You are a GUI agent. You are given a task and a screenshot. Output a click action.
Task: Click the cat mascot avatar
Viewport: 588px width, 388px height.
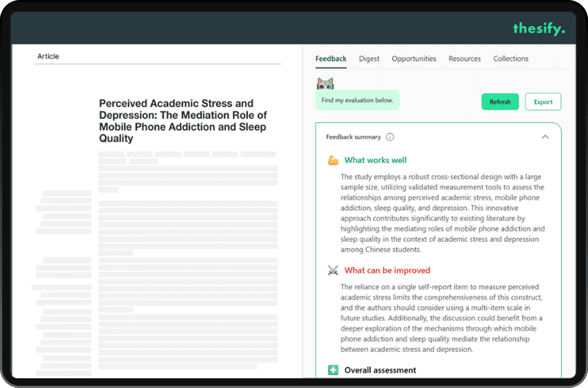[325, 83]
